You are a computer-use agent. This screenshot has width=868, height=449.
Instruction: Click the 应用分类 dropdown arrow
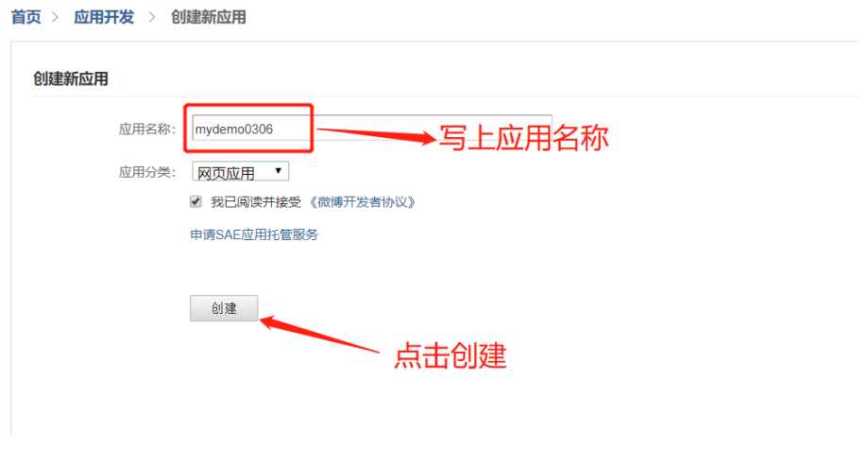click(279, 171)
